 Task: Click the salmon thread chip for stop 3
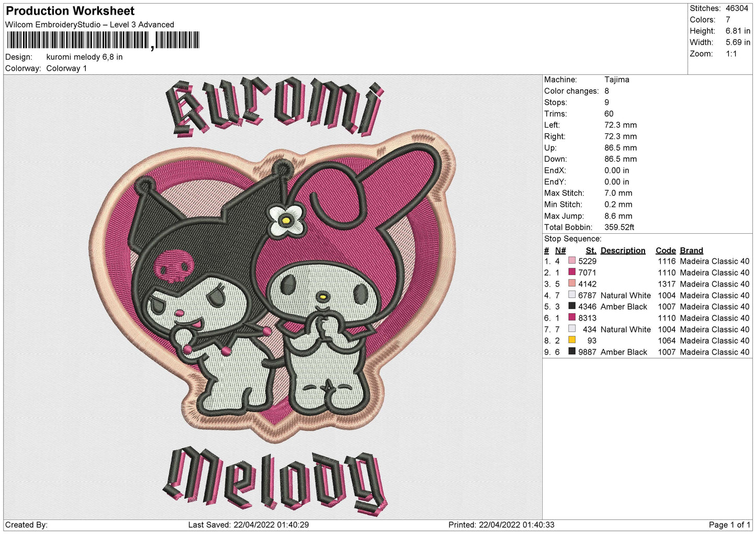tap(572, 284)
